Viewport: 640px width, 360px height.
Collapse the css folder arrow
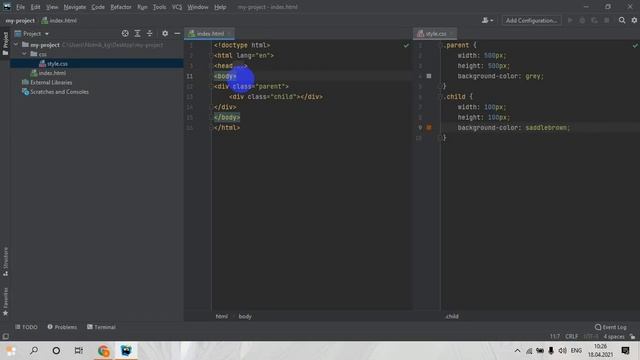(24, 54)
